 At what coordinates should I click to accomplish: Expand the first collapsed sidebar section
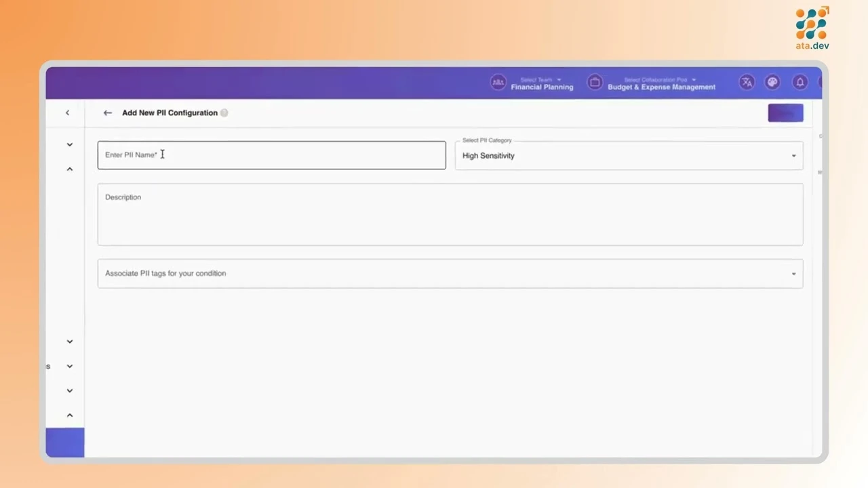(x=69, y=144)
